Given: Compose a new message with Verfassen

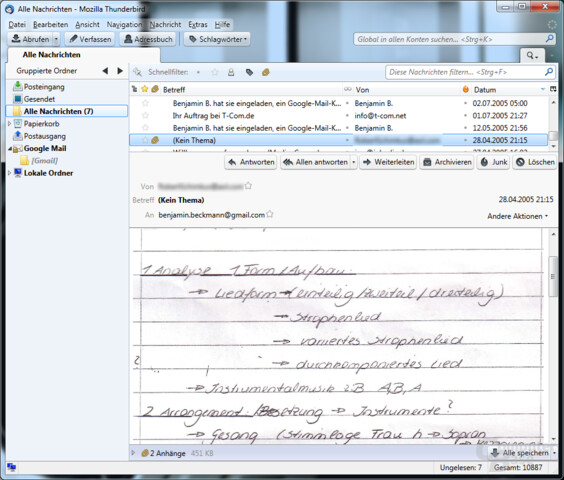Looking at the screenshot, I should coord(90,39).
